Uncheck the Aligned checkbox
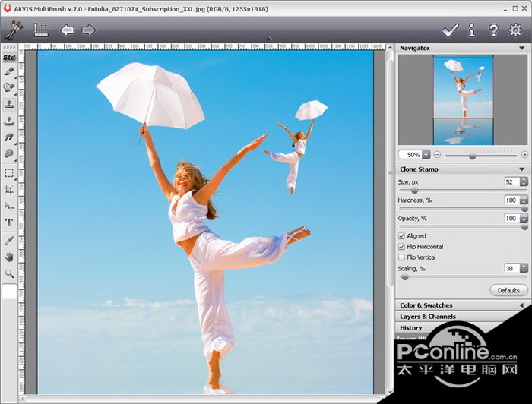This screenshot has height=404, width=532. [402, 236]
